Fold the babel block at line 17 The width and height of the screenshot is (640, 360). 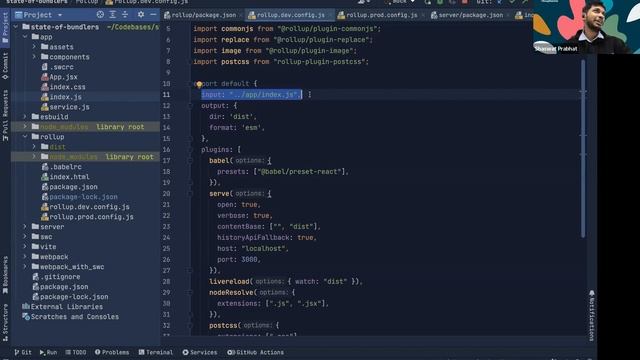pyautogui.click(x=190, y=161)
